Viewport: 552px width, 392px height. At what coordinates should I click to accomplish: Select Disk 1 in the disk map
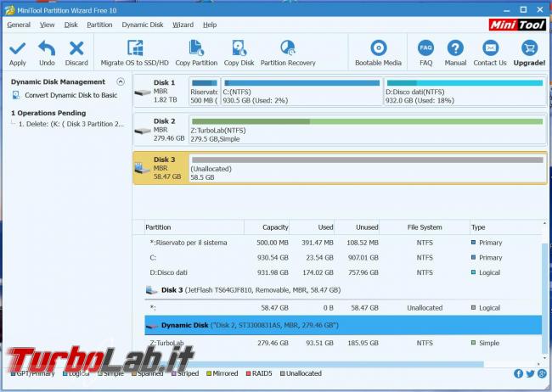[161, 91]
